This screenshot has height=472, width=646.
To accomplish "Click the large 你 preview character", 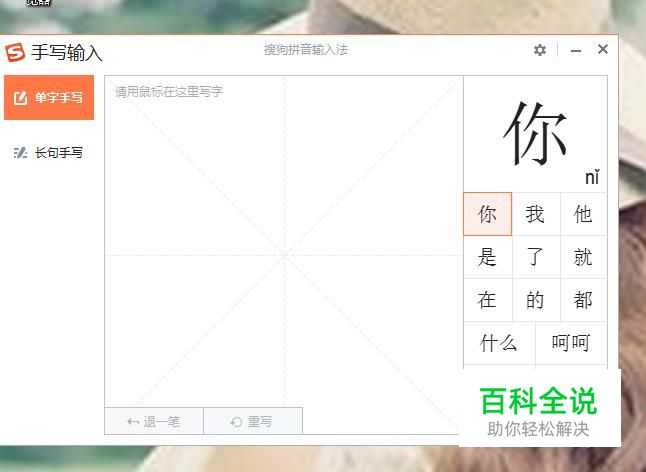I will tap(535, 134).
